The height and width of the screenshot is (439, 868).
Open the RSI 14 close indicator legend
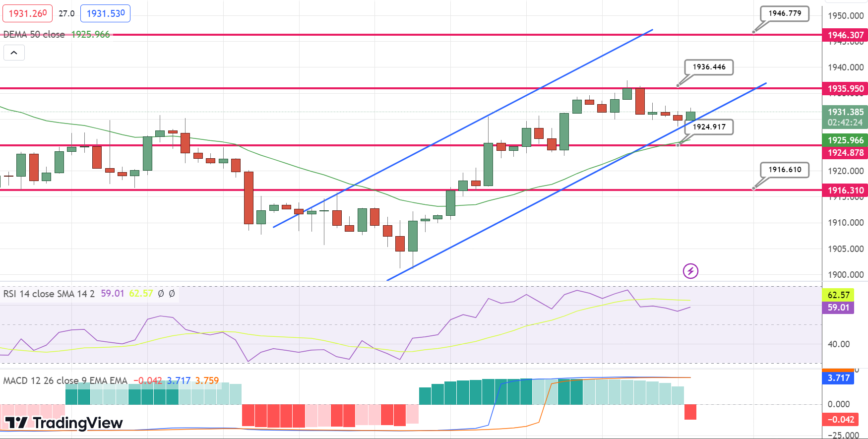(49, 294)
